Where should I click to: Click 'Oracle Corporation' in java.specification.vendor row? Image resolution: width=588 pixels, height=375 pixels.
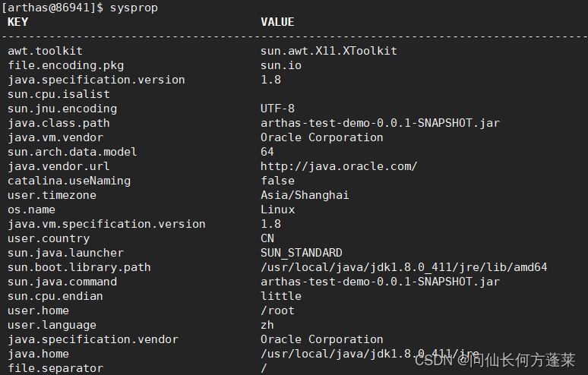(322, 339)
